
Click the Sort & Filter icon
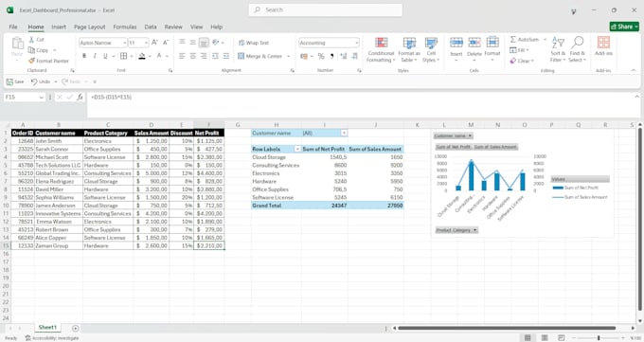[x=558, y=42]
